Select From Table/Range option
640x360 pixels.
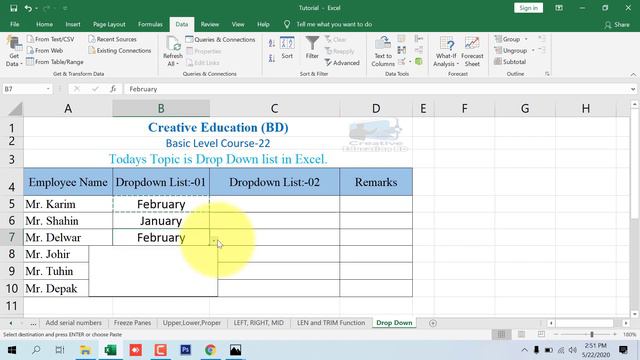tap(55, 62)
